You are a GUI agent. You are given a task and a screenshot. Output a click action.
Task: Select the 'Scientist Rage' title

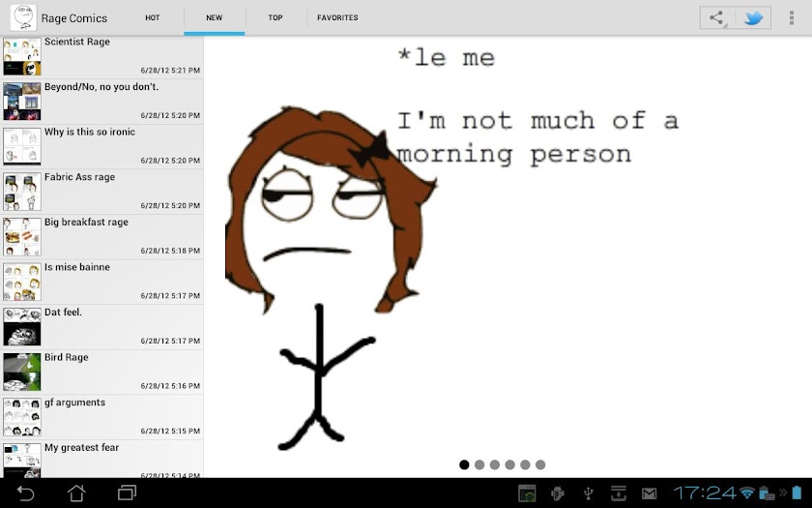coord(77,42)
